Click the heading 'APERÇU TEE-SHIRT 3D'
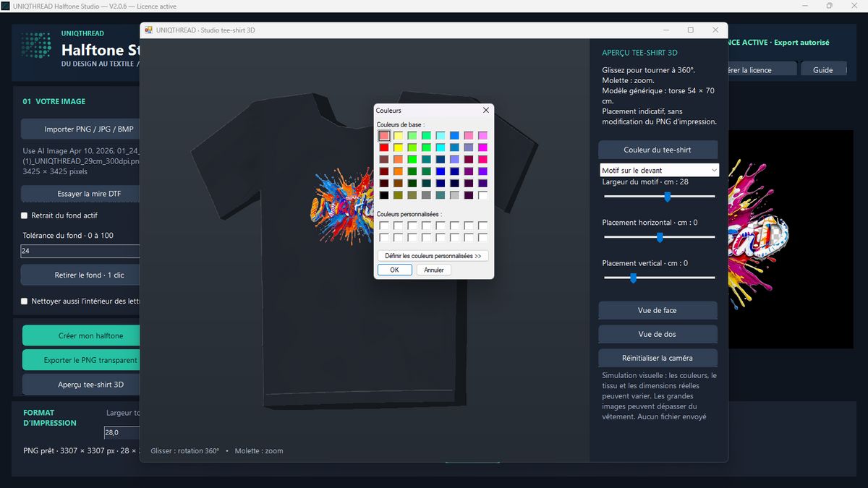 pyautogui.click(x=639, y=53)
